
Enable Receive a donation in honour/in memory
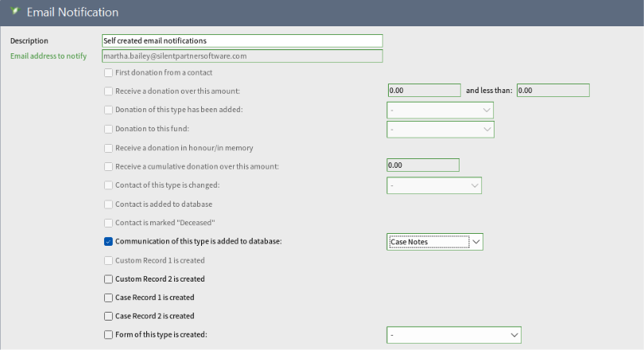(108, 148)
